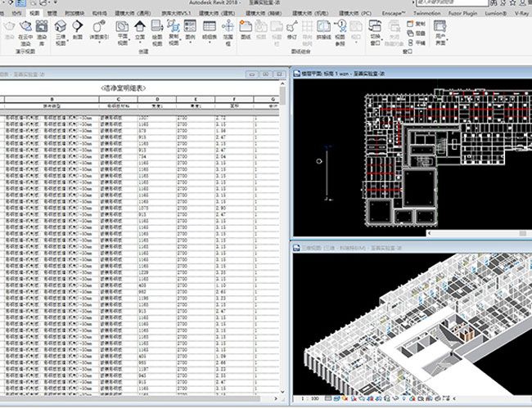Click the 1 : 100 view scale button

(x=309, y=398)
